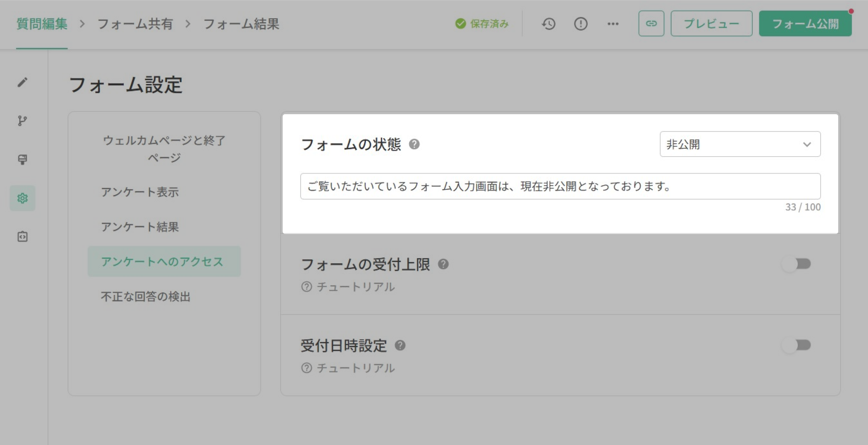Image resolution: width=868 pixels, height=445 pixels.
Task: Switch to the フォーム共有 tab
Action: [135, 24]
